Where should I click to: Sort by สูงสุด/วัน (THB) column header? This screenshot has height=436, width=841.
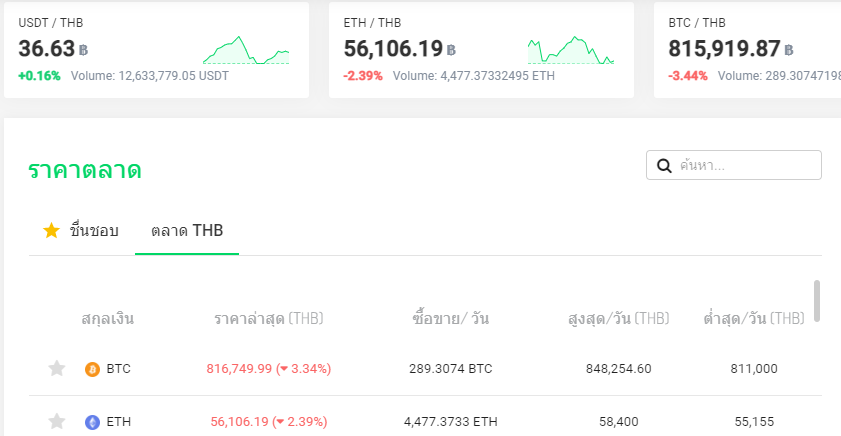(x=618, y=319)
